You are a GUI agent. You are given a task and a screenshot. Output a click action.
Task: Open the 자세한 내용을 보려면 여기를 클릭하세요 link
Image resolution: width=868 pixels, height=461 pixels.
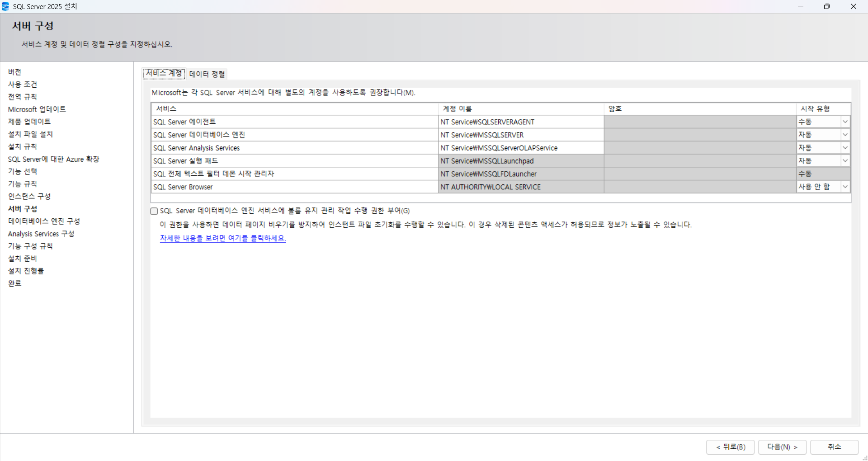pos(223,238)
